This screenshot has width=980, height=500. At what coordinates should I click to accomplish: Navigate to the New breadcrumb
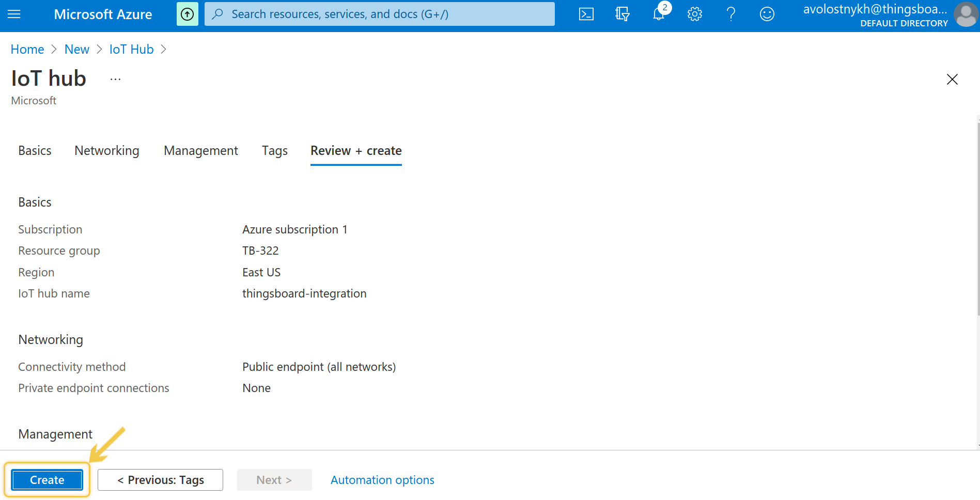(77, 49)
